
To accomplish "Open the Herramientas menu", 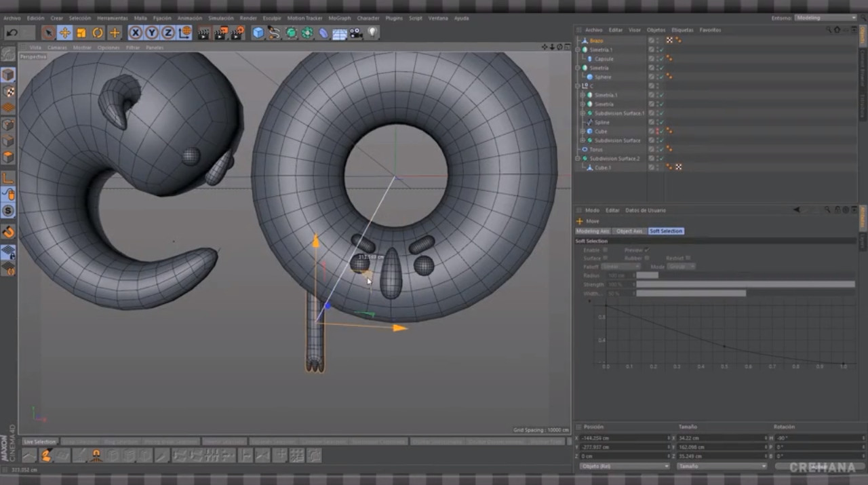I will coord(112,18).
